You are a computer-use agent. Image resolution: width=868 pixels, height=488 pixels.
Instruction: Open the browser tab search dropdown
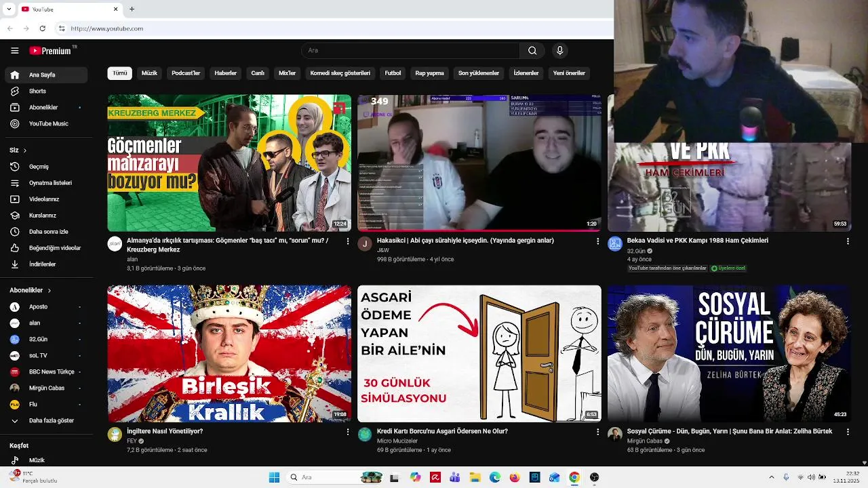click(x=9, y=9)
